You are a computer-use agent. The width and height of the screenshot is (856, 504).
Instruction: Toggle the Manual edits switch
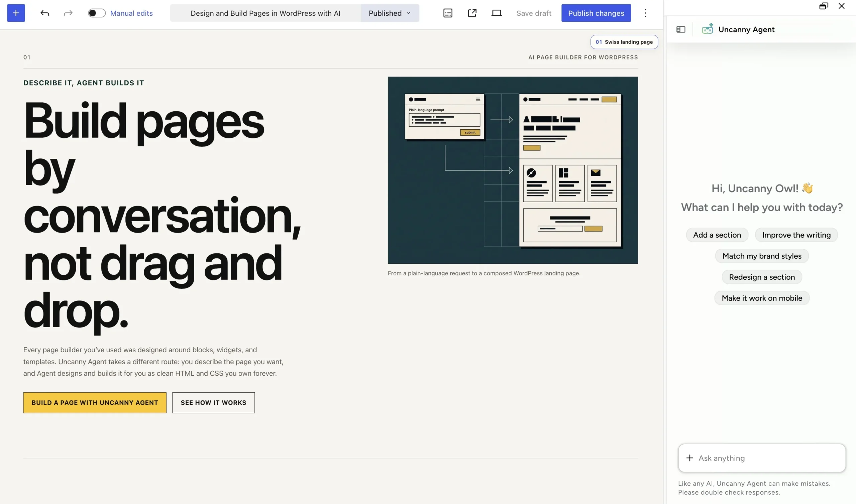97,13
